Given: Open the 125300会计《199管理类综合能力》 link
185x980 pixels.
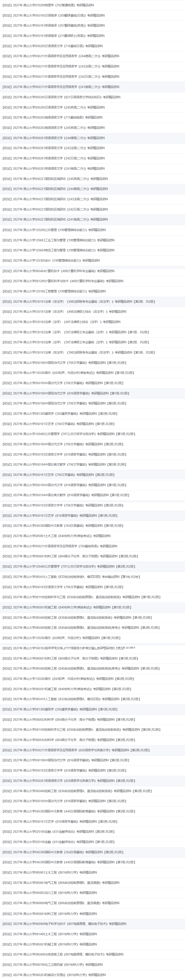Looking at the screenshot, I should (51, 261).
